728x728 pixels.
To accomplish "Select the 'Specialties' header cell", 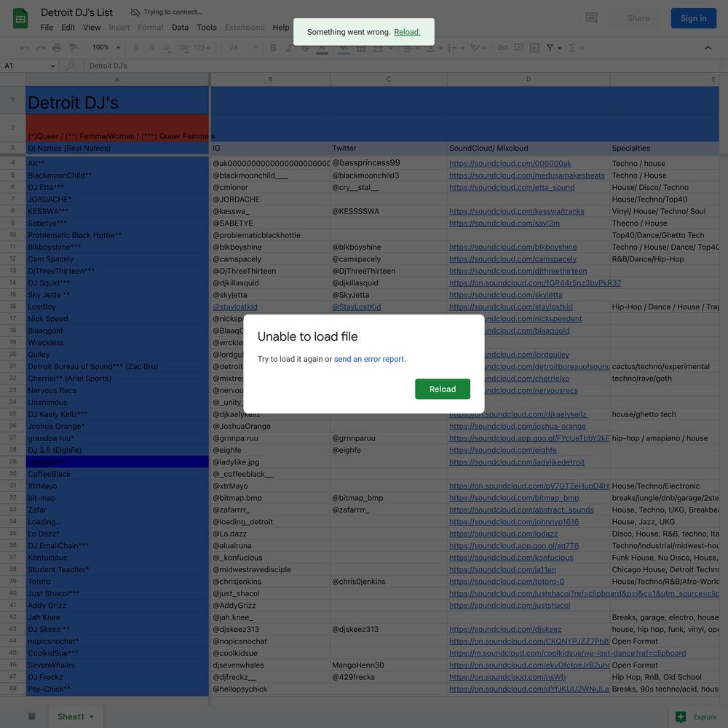I will pyautogui.click(x=665, y=148).
